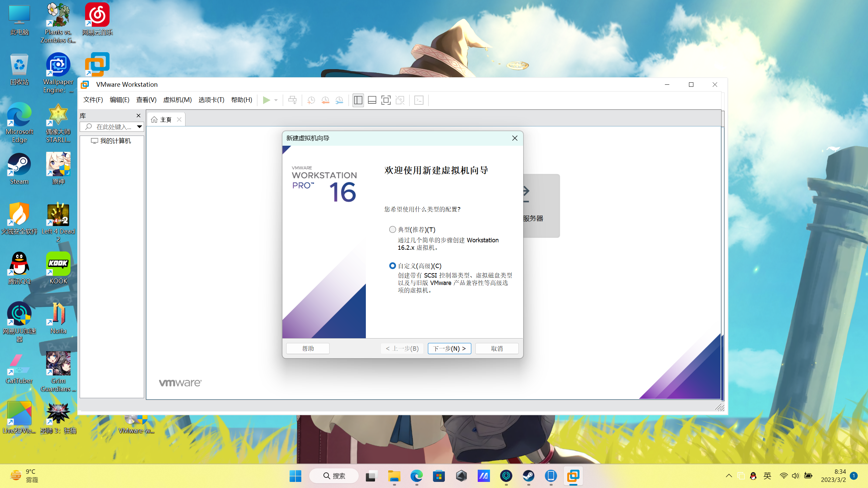Click the console view toolbar icon

point(419,100)
